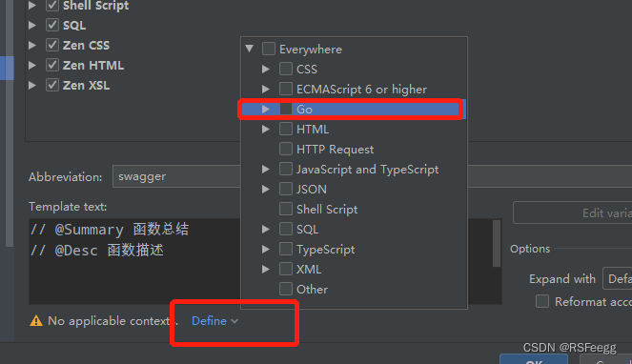Expand the XML context node
This screenshot has height=364, width=632.
266,269
